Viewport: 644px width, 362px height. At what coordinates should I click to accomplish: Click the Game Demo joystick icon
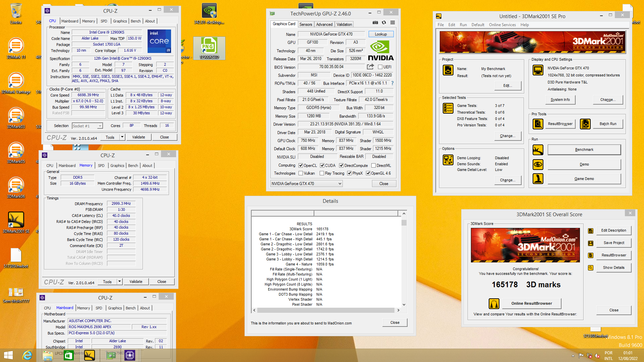[538, 179]
